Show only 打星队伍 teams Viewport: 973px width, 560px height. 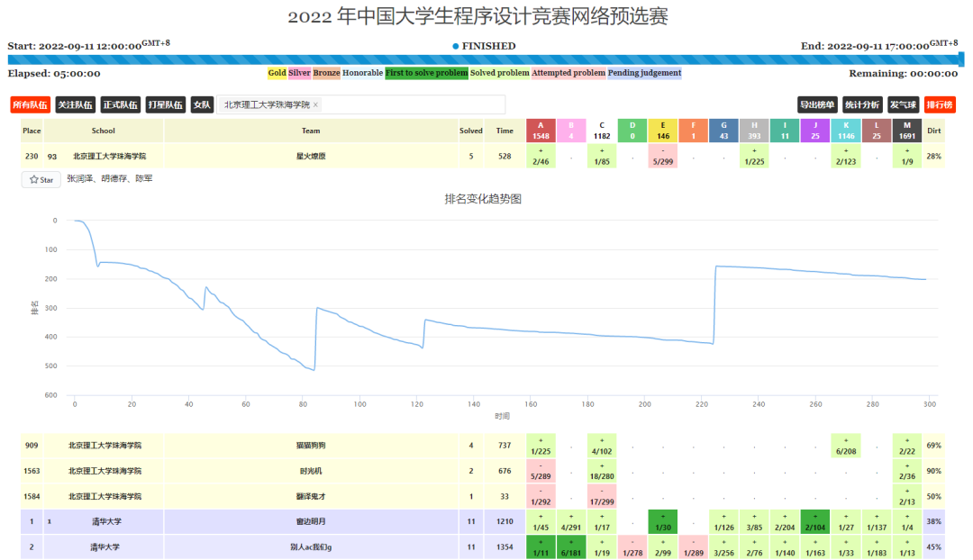click(x=166, y=104)
